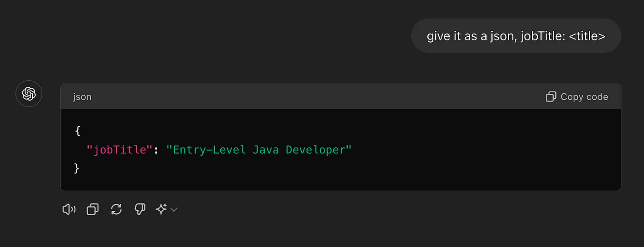Click the read aloud speaker icon
The width and height of the screenshot is (644, 247).
(x=69, y=209)
